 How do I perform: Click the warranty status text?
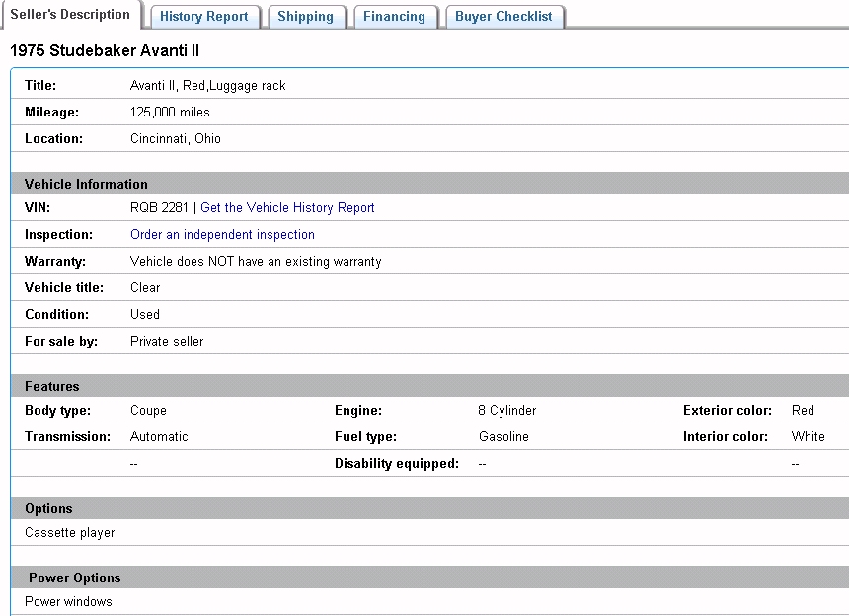(256, 262)
